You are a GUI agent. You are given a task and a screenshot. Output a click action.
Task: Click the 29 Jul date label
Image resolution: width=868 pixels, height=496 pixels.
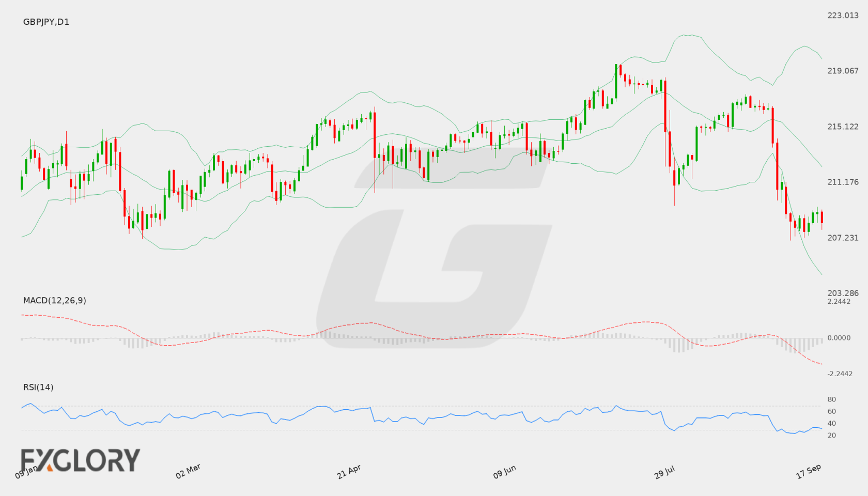coord(664,472)
